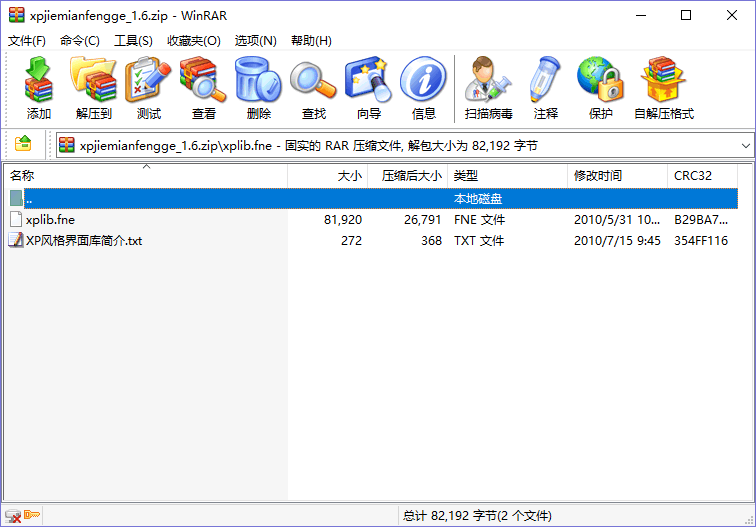
Task: Open the 文件(F) menu
Action: pyautogui.click(x=27, y=41)
